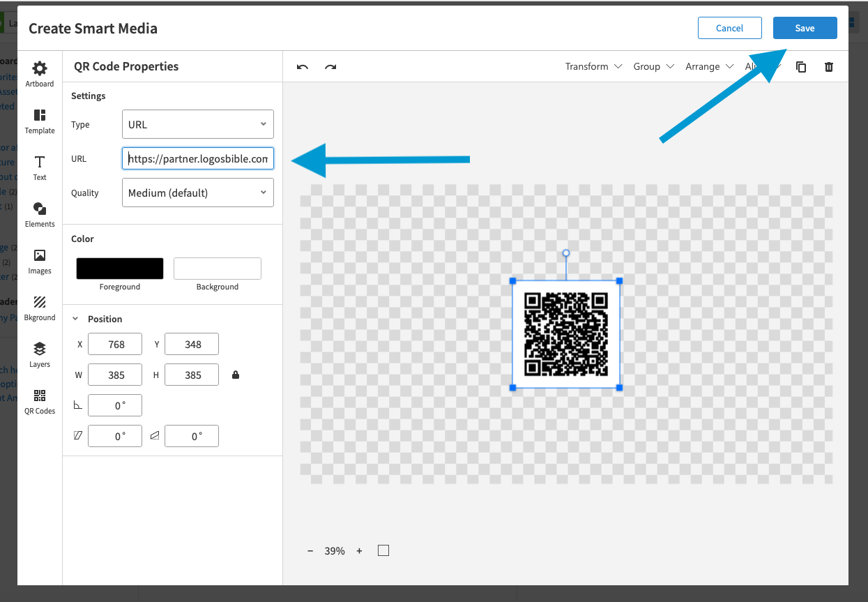Open the Quality dropdown Medium (default)
Screen dimensions: 868x602
coord(198,193)
